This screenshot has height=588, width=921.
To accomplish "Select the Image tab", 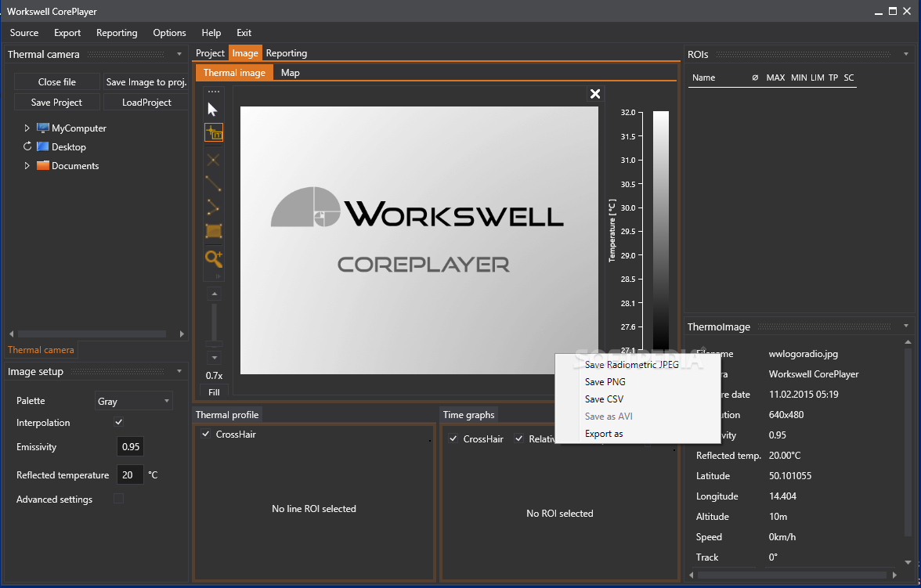I will click(245, 53).
